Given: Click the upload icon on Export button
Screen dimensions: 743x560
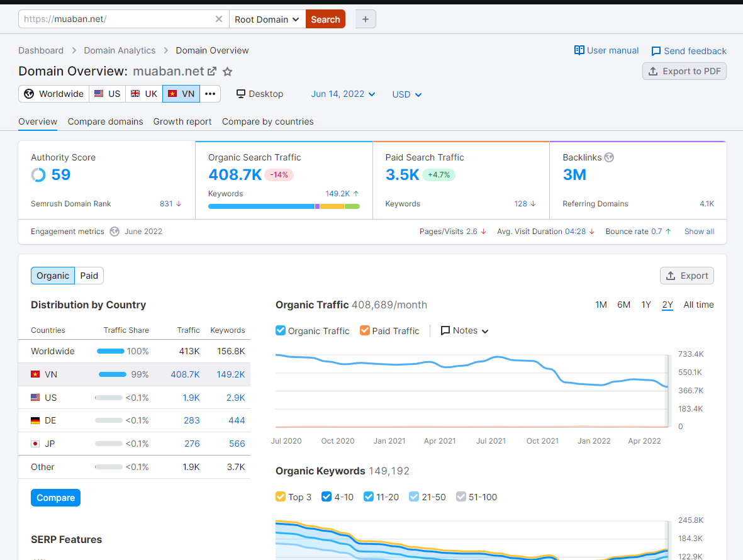Looking at the screenshot, I should 671,276.
